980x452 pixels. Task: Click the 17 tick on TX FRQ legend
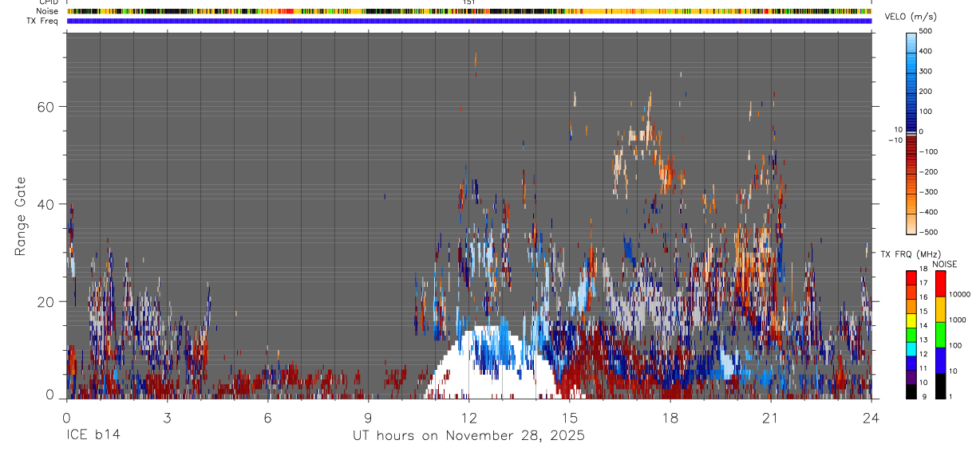click(x=923, y=284)
